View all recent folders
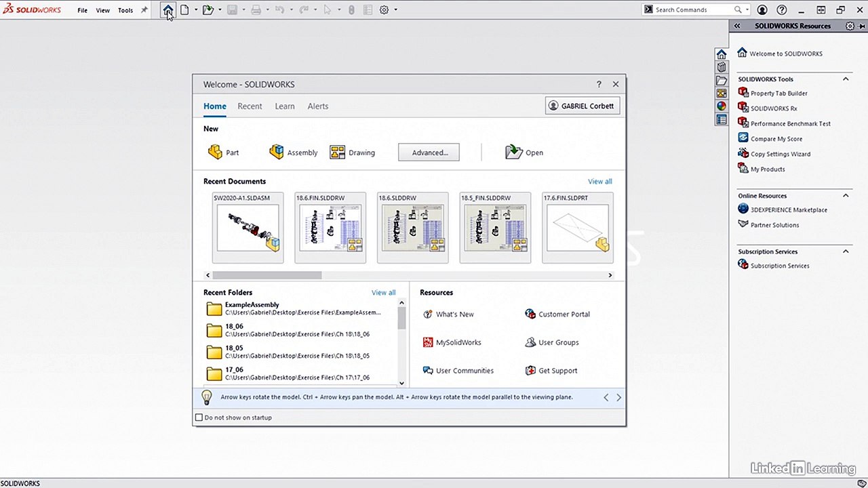The height and width of the screenshot is (488, 868). [x=384, y=293]
